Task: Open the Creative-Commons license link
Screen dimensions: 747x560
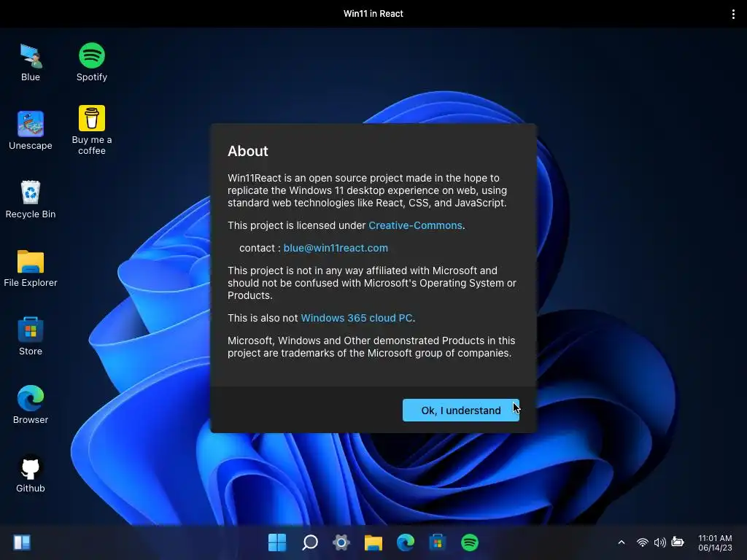Action: [415, 225]
